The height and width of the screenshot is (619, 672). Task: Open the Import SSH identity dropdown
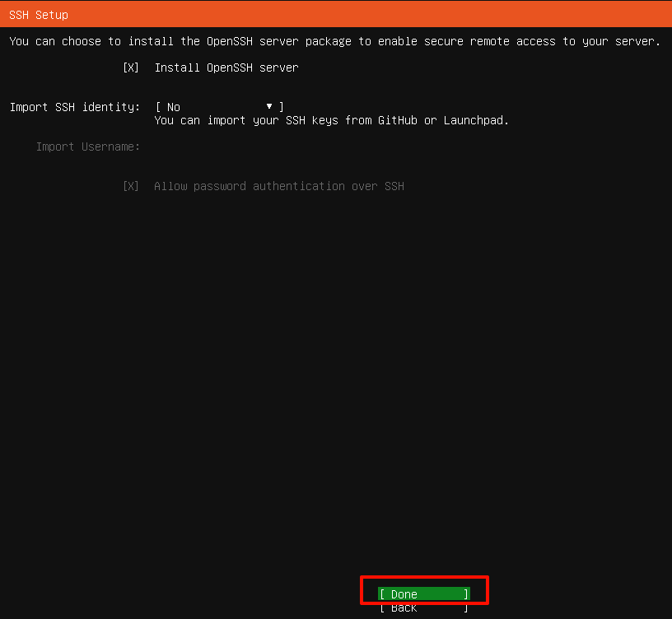[x=219, y=107]
